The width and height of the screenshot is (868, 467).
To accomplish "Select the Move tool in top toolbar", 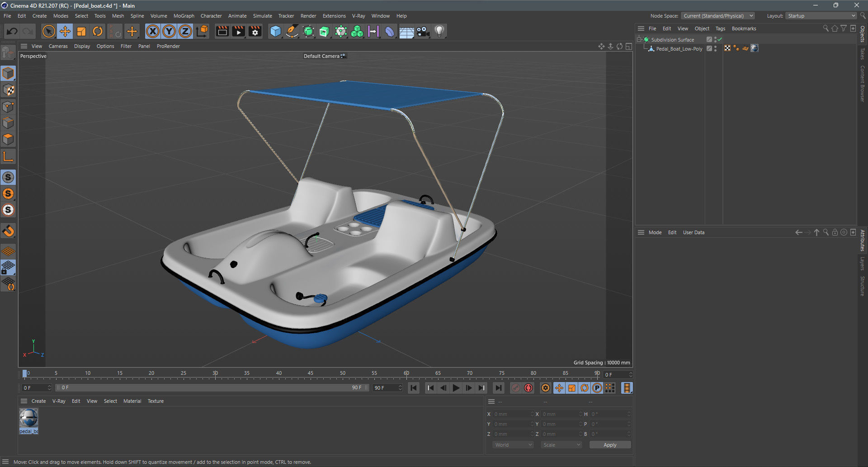I will click(x=65, y=31).
